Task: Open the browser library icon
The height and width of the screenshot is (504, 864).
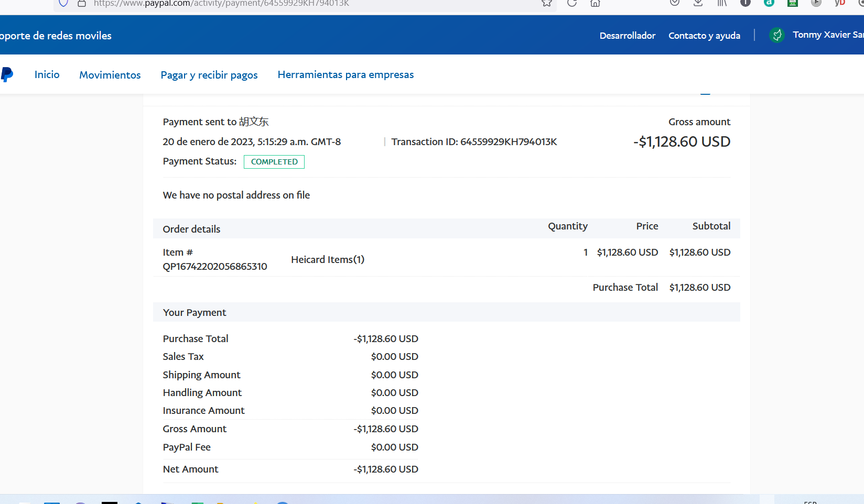Action: click(722, 3)
